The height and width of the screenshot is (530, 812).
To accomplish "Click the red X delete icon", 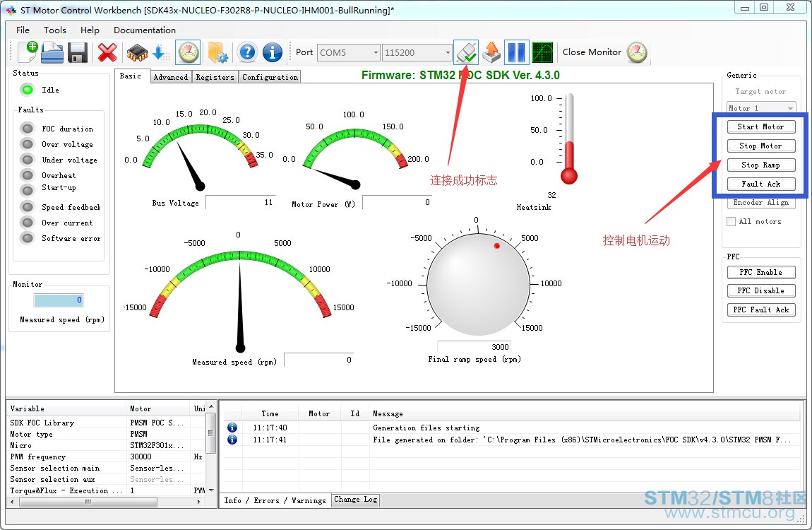I will coord(107,52).
